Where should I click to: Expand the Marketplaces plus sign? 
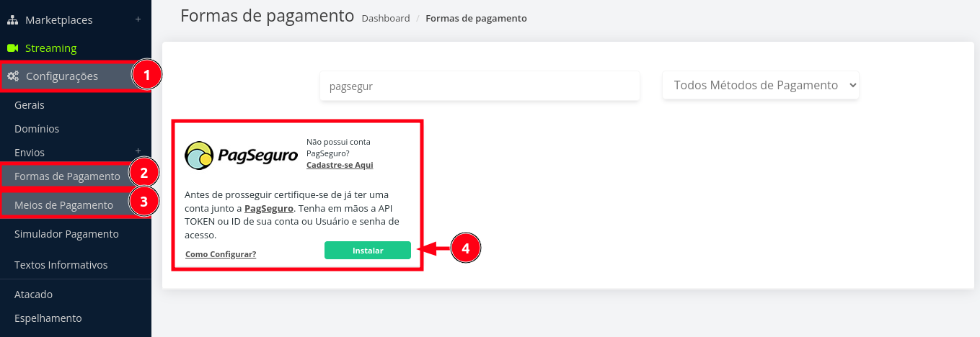click(138, 19)
